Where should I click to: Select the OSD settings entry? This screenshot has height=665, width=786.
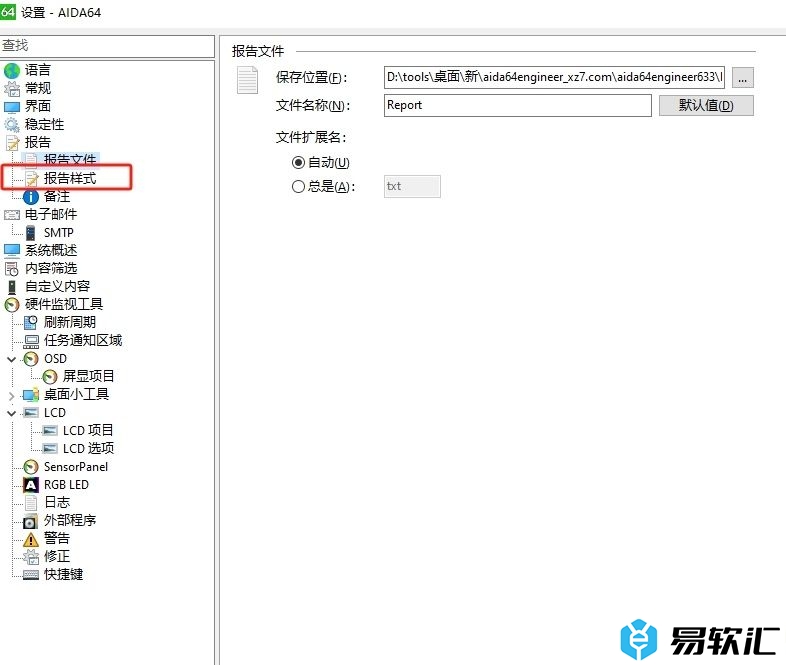click(55, 359)
